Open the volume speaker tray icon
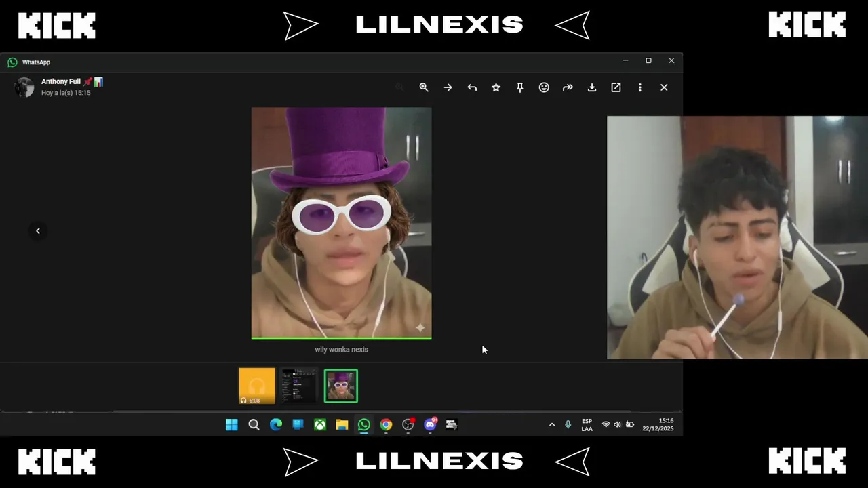 click(x=617, y=425)
